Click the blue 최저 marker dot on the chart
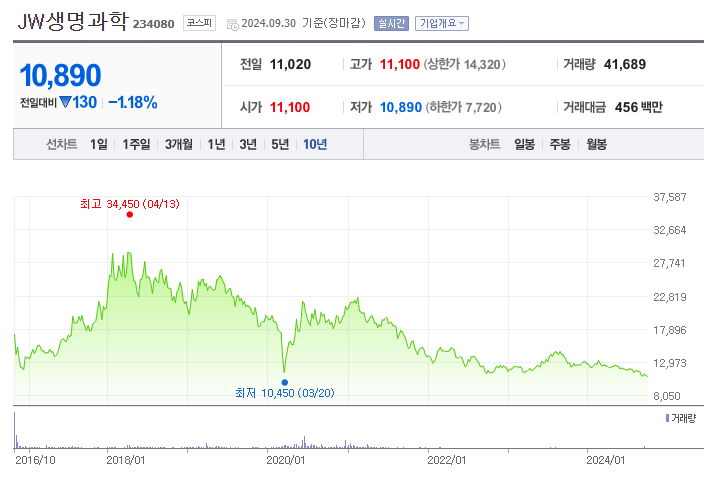The image size is (704, 478). point(285,382)
